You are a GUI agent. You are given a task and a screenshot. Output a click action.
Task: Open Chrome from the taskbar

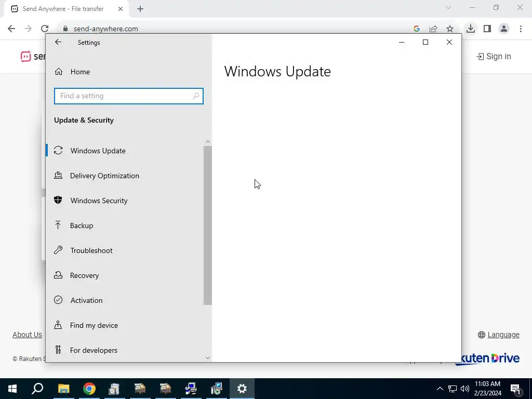coord(89,389)
